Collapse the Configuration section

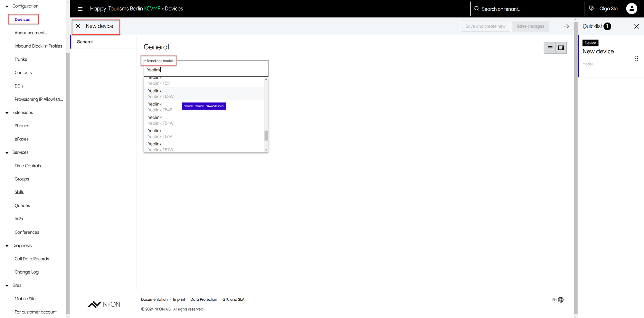7,6
